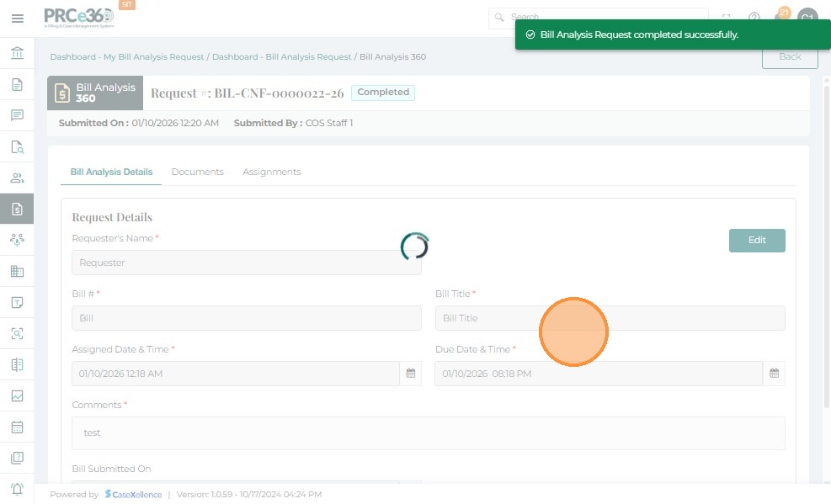This screenshot has height=504, width=831.
Task: Open the team group icon in sidebar
Action: point(17,240)
